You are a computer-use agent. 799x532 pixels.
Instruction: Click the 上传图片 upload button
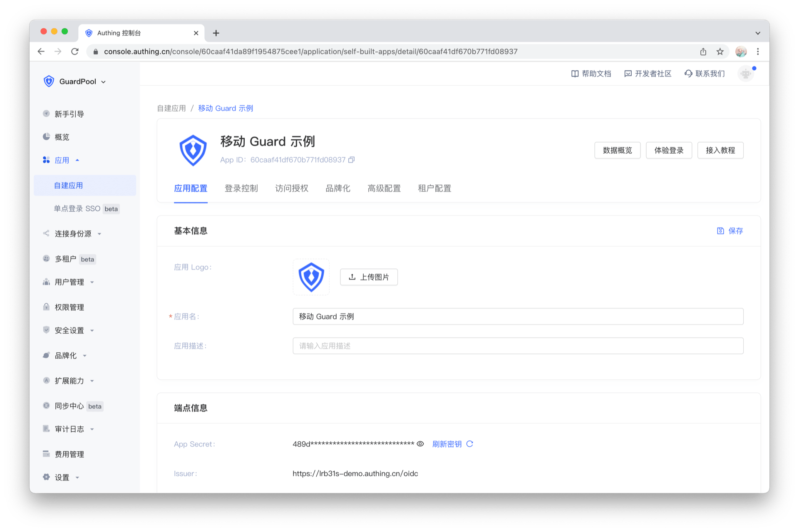(x=369, y=277)
